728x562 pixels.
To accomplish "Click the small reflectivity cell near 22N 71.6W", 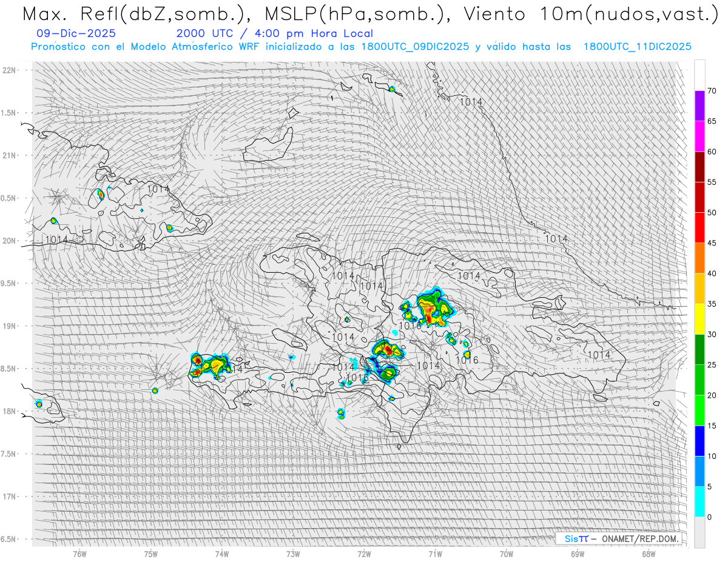I will (392, 89).
